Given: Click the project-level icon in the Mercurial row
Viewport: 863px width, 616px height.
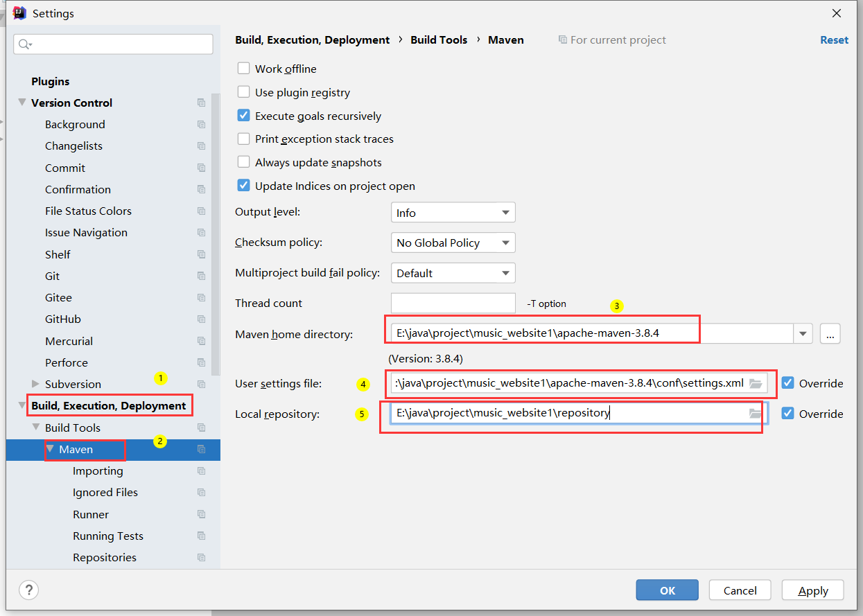Looking at the screenshot, I should pyautogui.click(x=201, y=341).
